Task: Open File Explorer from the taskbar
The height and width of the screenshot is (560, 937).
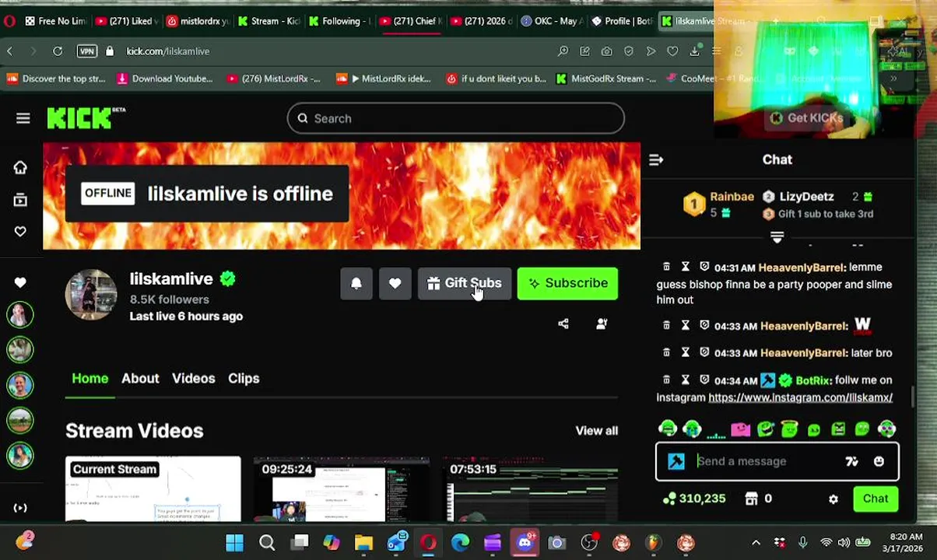Action: tap(363, 543)
